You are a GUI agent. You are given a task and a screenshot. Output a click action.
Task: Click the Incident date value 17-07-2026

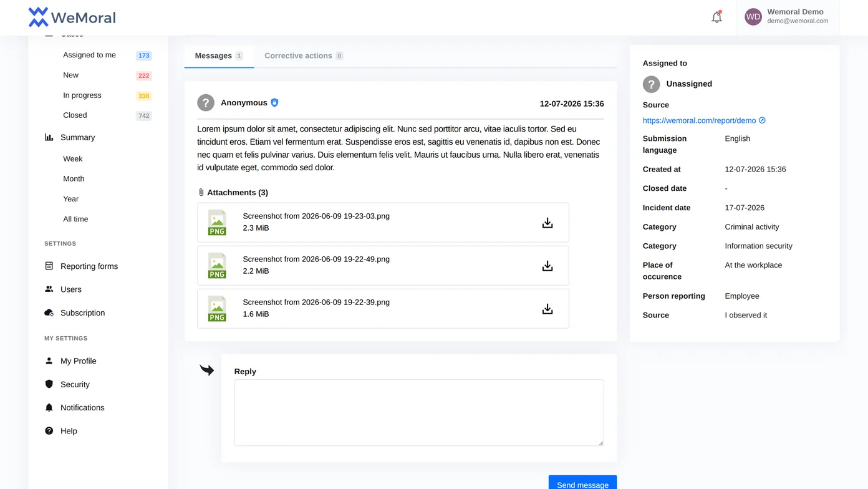(x=745, y=208)
